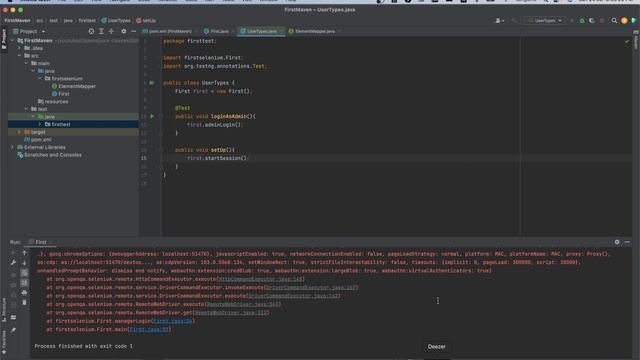
Task: Open the Project view selector dropdown
Action: point(29,31)
